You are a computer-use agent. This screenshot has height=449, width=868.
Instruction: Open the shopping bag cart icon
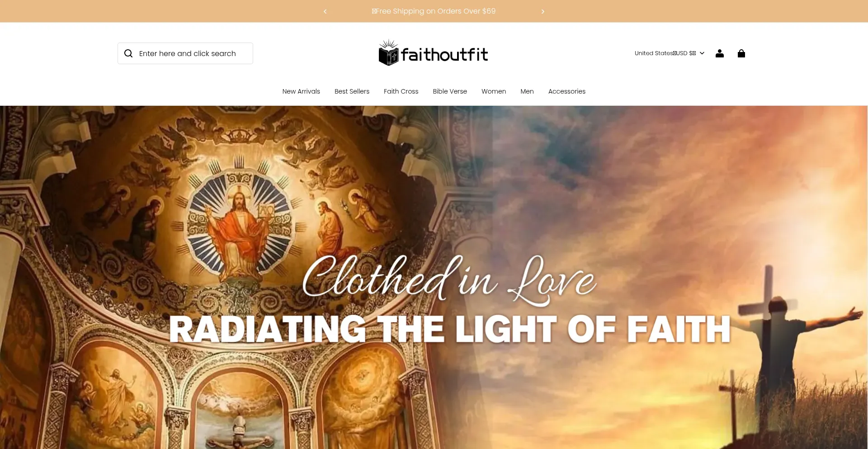coord(741,53)
